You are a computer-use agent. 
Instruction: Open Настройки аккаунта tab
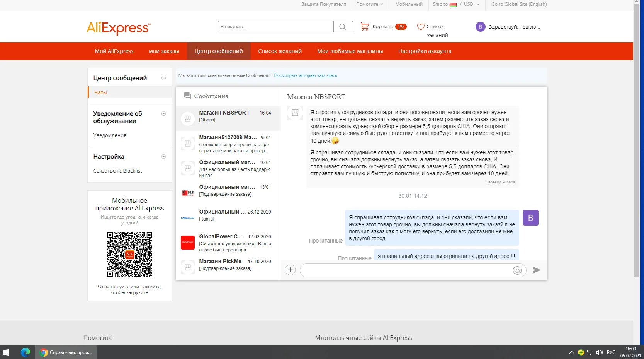[425, 51]
